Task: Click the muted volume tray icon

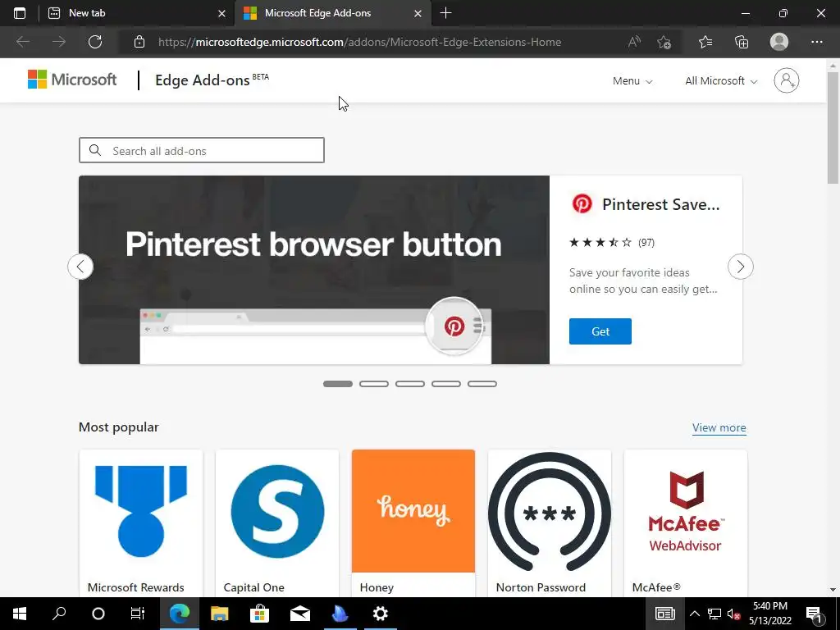Action: click(733, 614)
